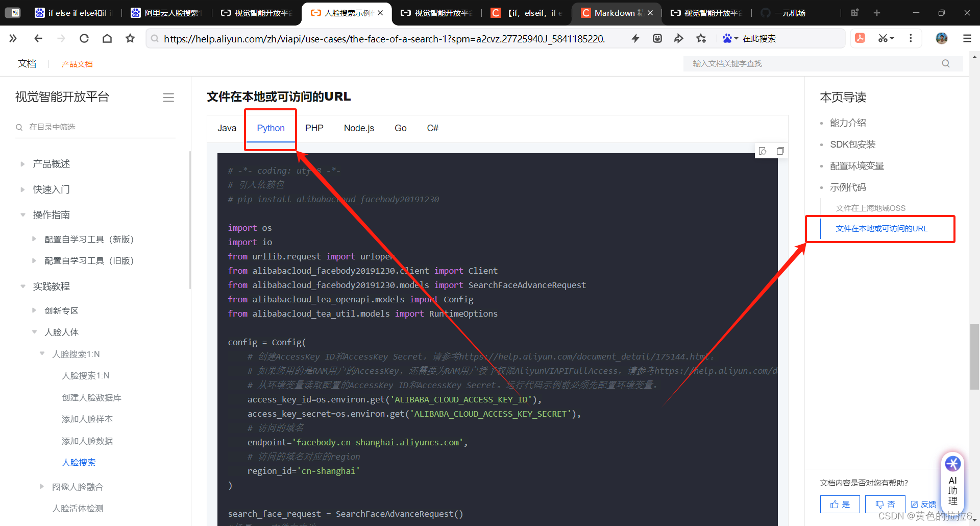Expand 配置自学习工具（新版）node

34,238
